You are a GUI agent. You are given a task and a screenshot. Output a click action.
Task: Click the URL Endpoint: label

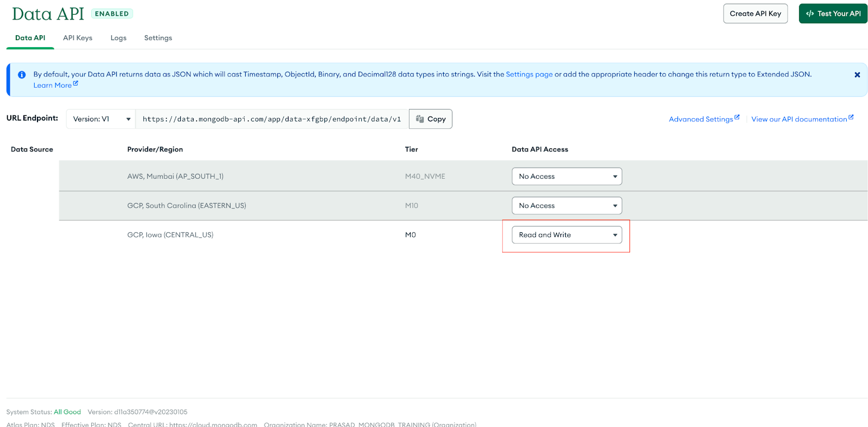32,118
